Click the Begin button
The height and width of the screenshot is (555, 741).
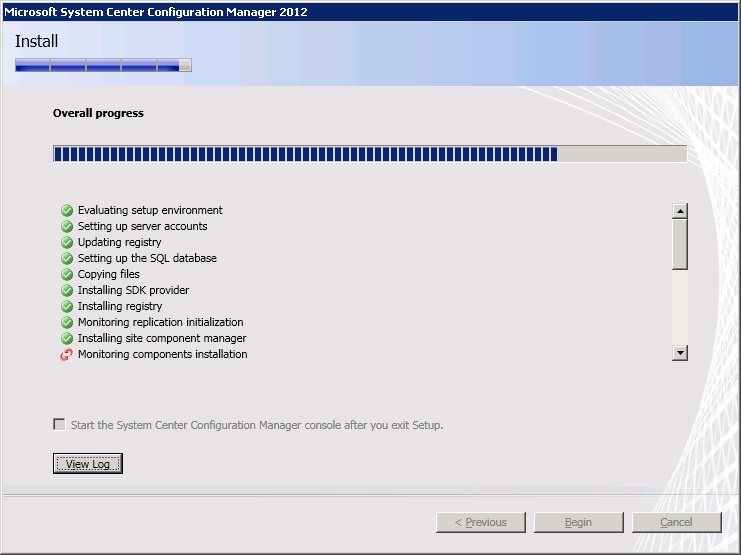click(578, 522)
